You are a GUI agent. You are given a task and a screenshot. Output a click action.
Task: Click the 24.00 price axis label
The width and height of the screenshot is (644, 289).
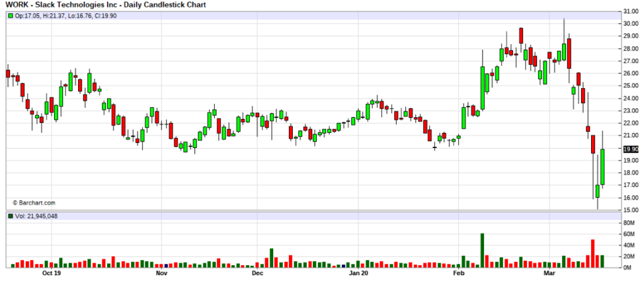pyautogui.click(x=631, y=98)
